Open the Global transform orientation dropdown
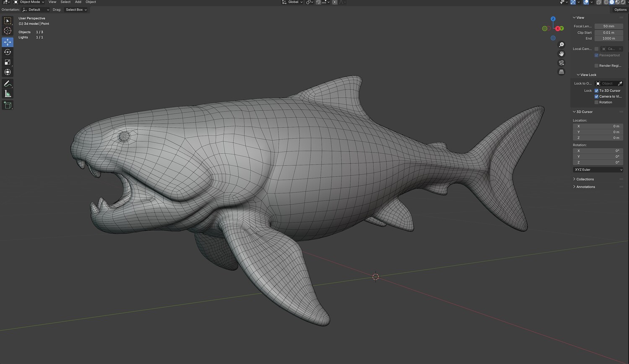Screen dimensions: 629x364 tap(292, 2)
